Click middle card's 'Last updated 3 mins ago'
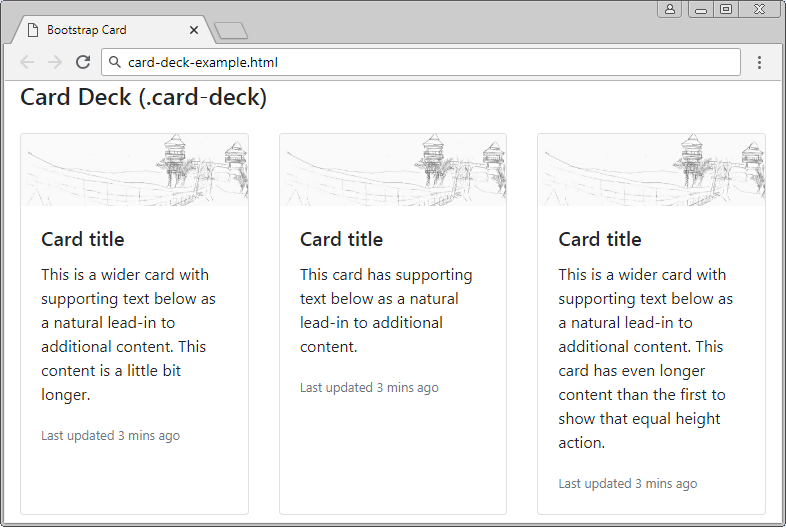The width and height of the screenshot is (786, 528). point(369,388)
